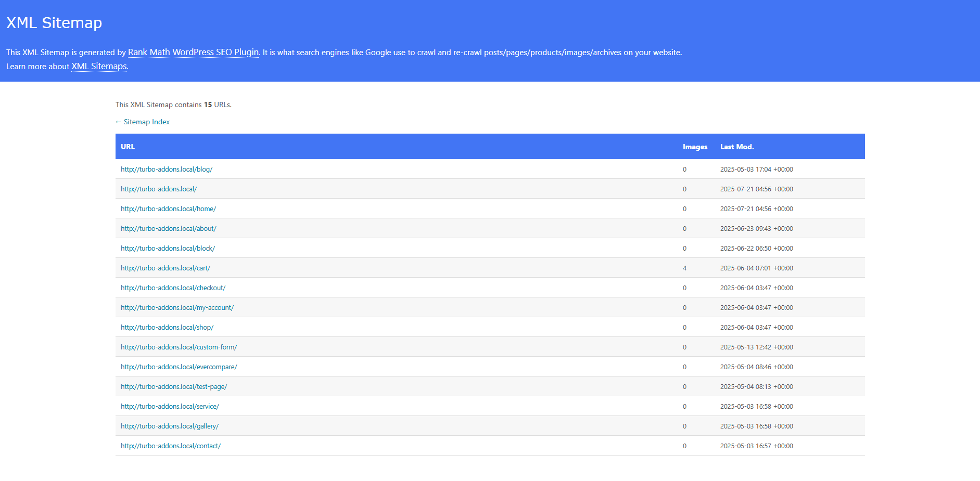Open the gallery page URL
The image size is (980, 481).
coord(169,426)
